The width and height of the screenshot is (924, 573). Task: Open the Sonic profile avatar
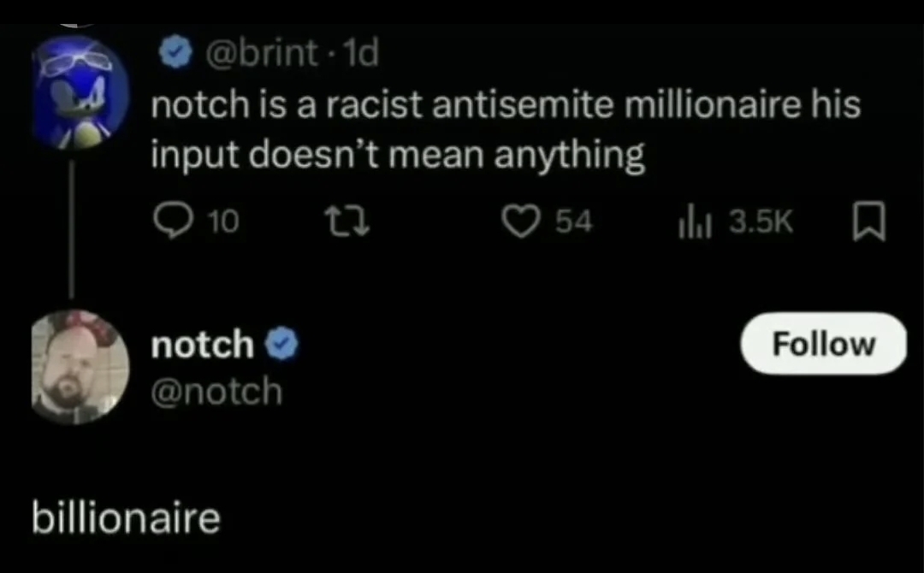point(80,93)
